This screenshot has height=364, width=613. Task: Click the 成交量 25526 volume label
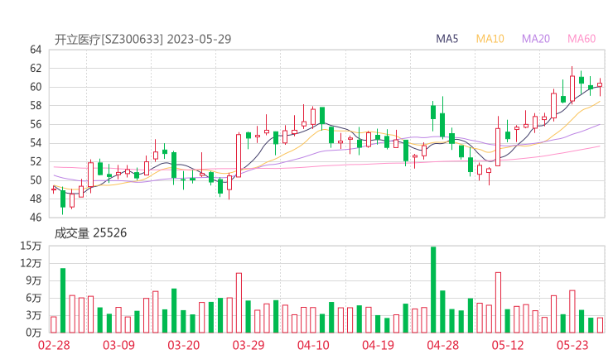coord(90,233)
